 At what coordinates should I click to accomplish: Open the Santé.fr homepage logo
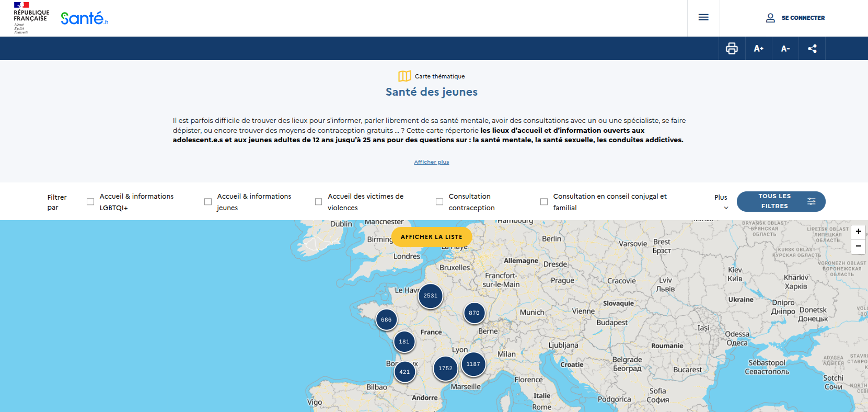tap(84, 18)
